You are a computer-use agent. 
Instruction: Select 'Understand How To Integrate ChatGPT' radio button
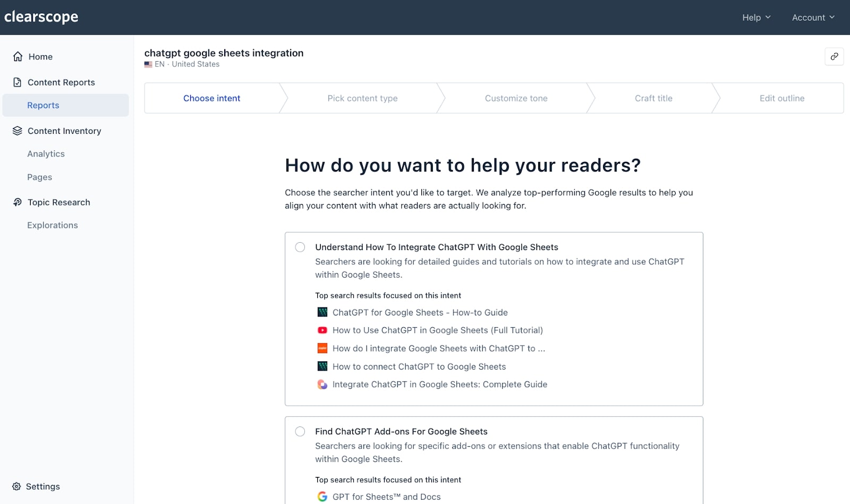click(300, 247)
